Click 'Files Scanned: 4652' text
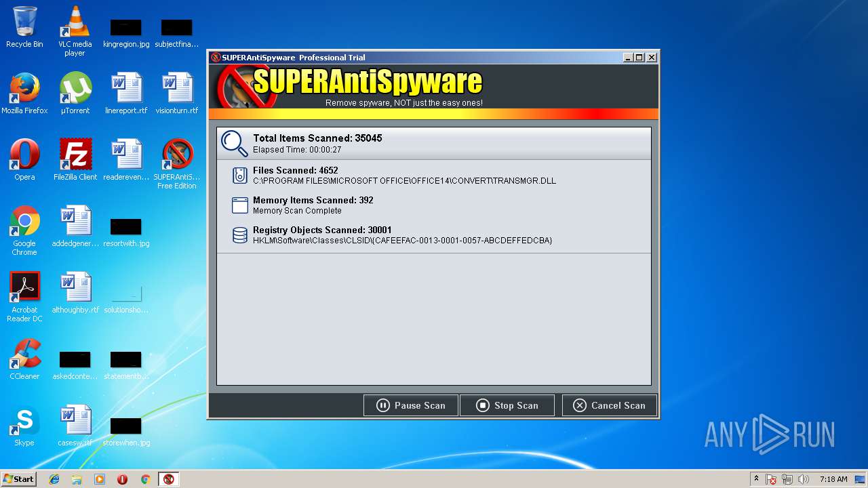 click(295, 170)
